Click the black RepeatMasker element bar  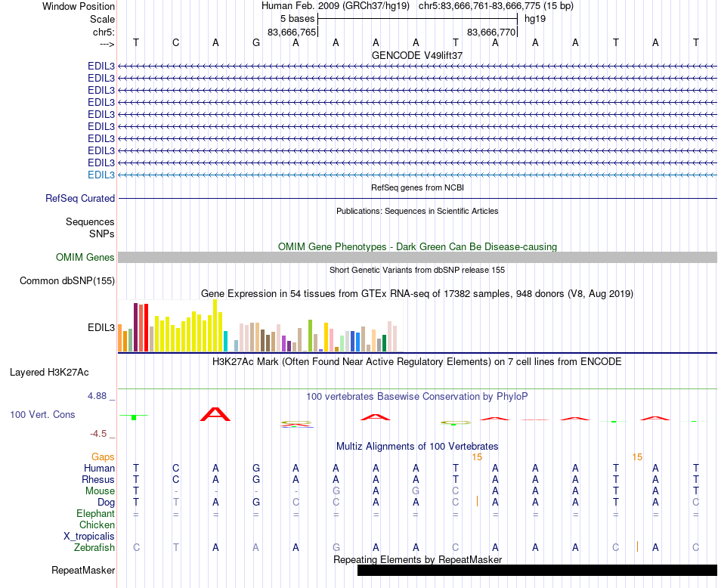point(537,570)
